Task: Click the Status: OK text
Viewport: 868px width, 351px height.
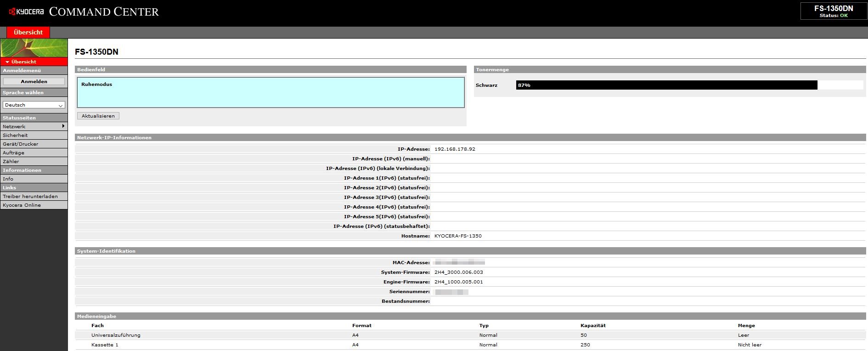Action: 834,15
